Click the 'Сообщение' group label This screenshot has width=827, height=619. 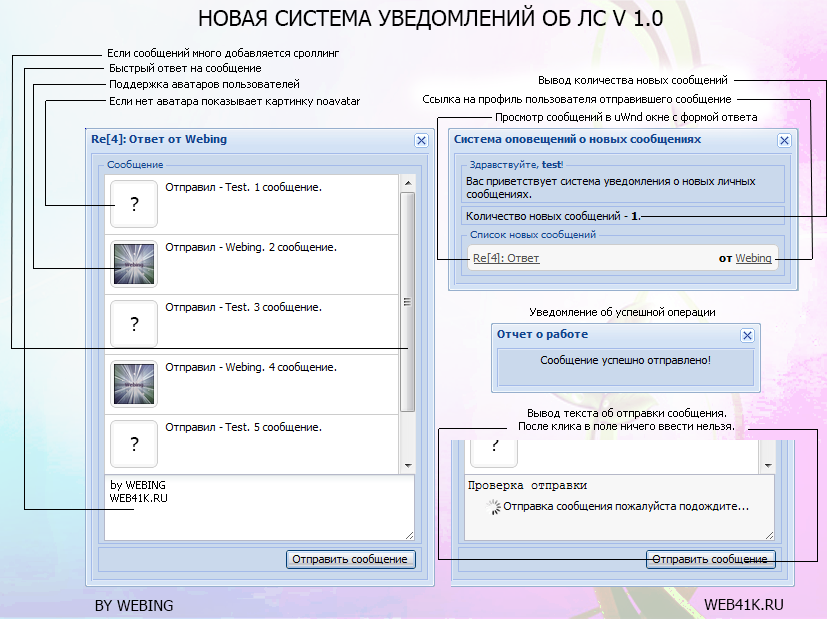(x=135, y=165)
